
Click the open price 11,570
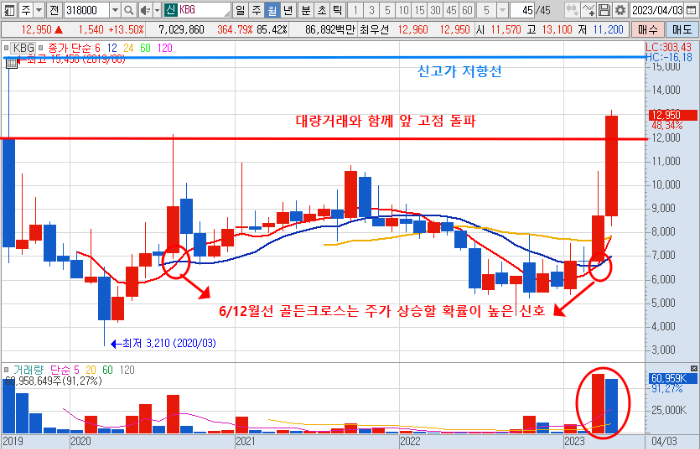(506, 30)
